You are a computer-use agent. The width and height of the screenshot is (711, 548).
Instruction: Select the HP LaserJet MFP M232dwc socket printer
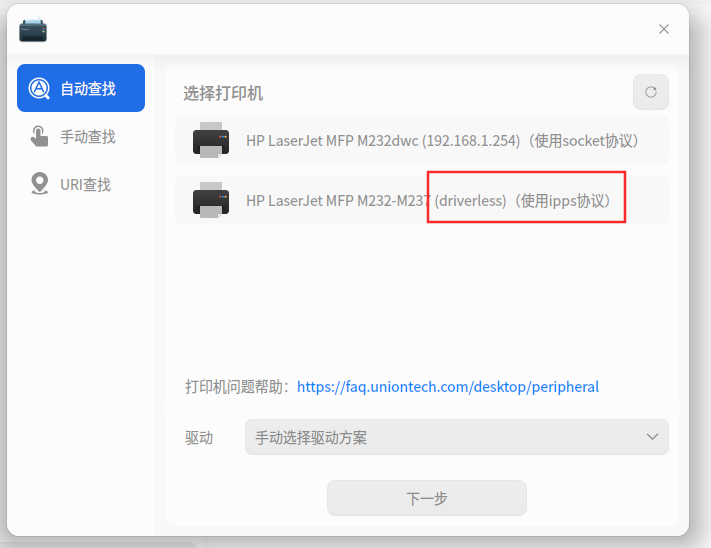click(422, 141)
